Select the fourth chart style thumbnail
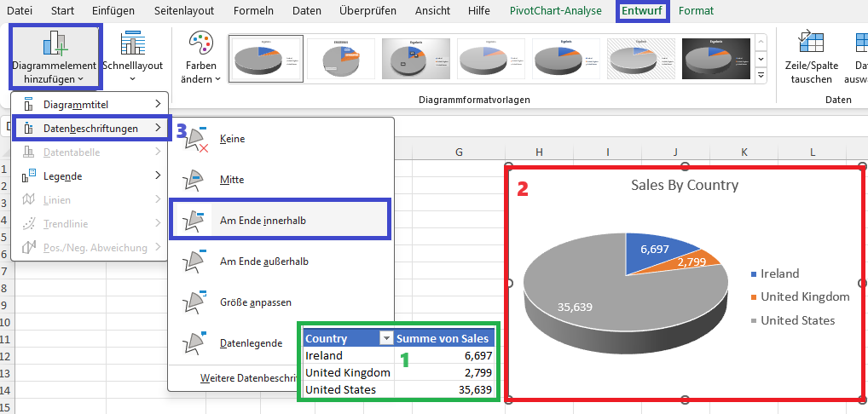 coord(491,59)
